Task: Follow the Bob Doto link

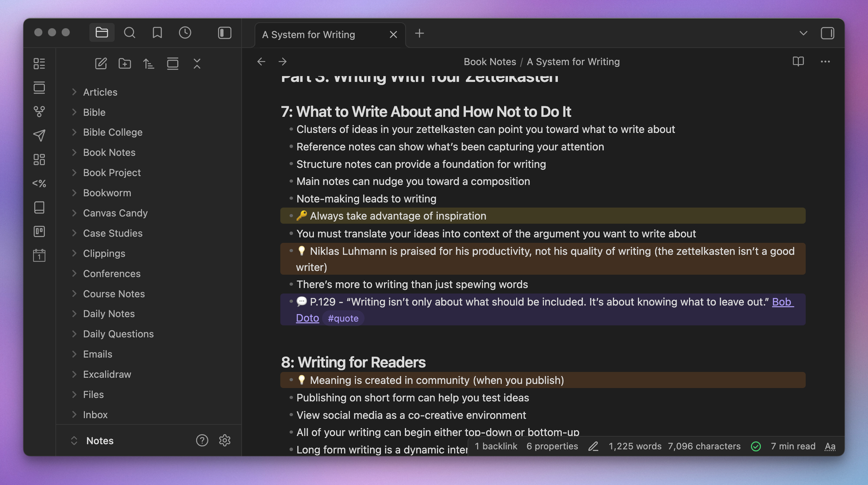Action: (x=783, y=302)
